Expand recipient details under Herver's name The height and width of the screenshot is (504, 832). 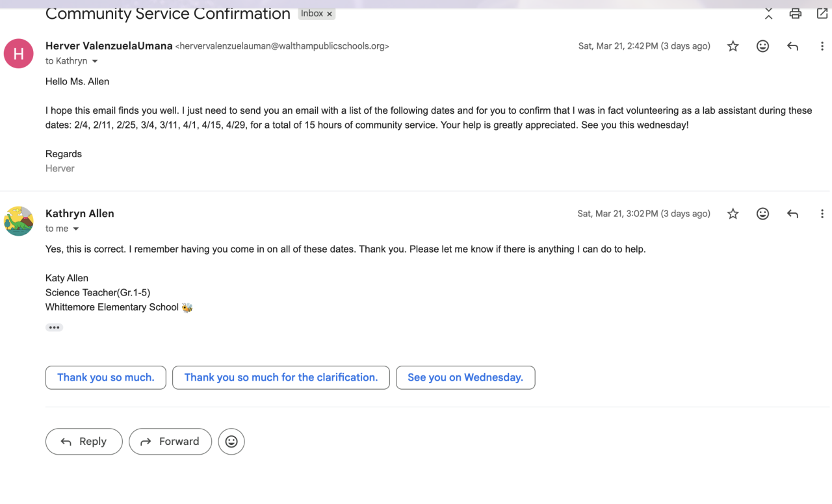pyautogui.click(x=95, y=61)
